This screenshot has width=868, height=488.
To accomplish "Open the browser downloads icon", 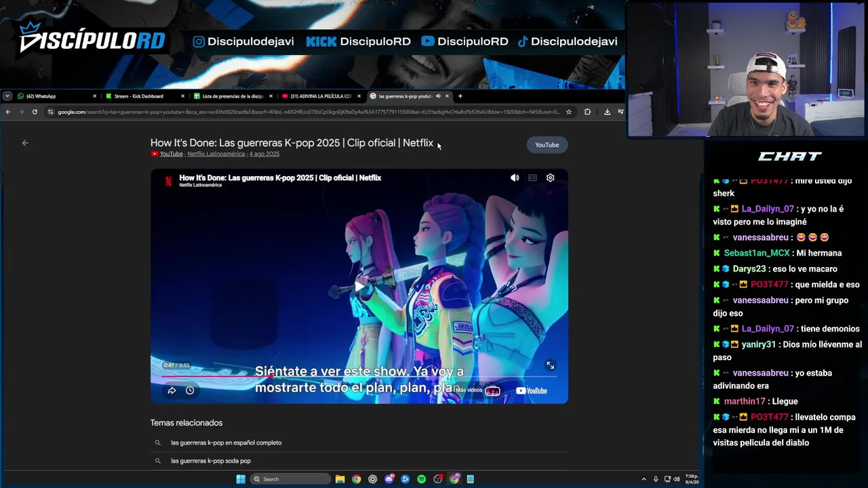I will (x=607, y=112).
